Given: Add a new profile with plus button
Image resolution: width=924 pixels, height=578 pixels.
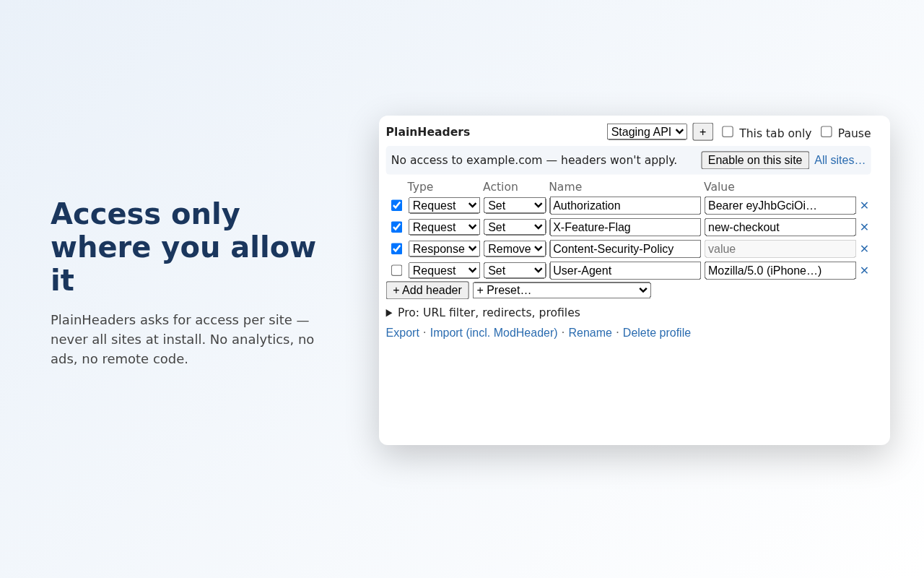Looking at the screenshot, I should point(702,131).
